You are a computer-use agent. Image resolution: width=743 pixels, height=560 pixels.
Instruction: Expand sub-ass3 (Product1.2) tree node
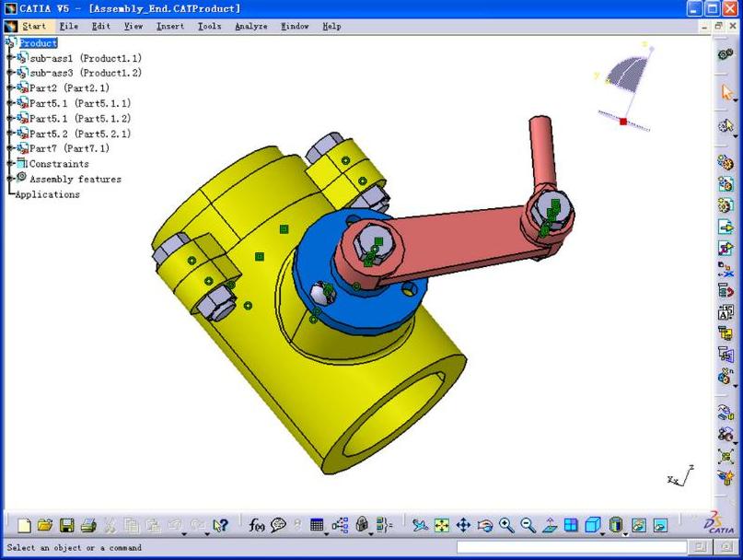(9, 73)
